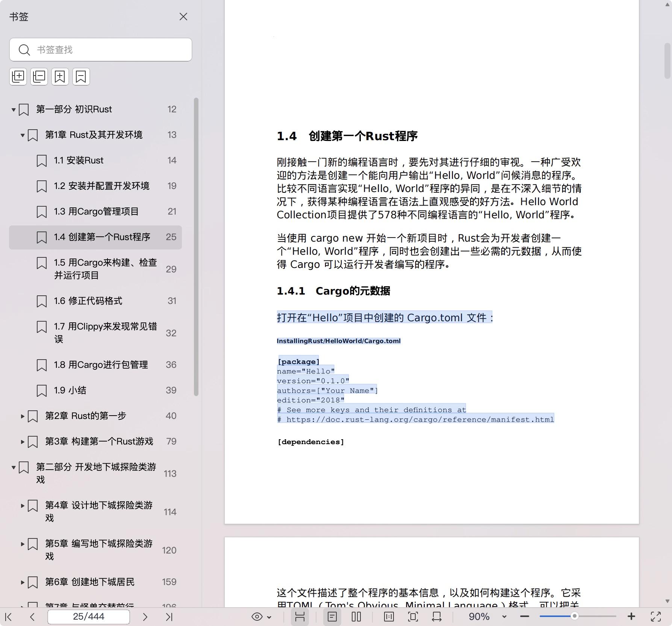Enter full screen mode

[x=656, y=617]
